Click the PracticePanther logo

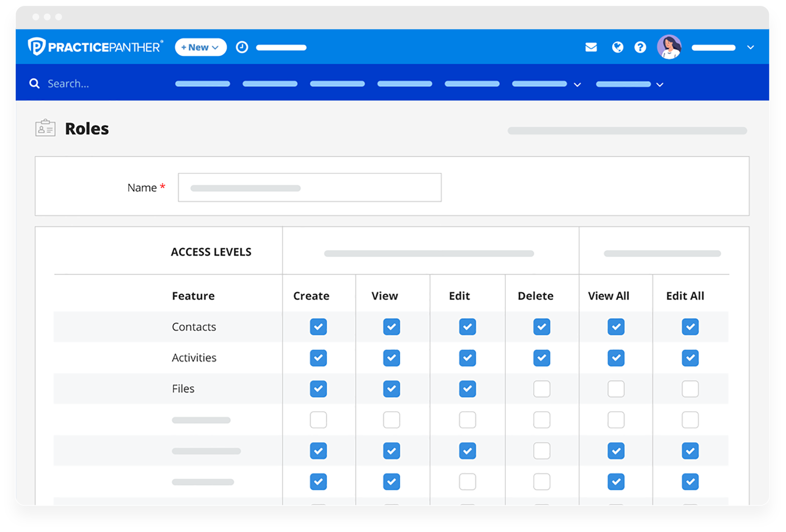(94, 46)
